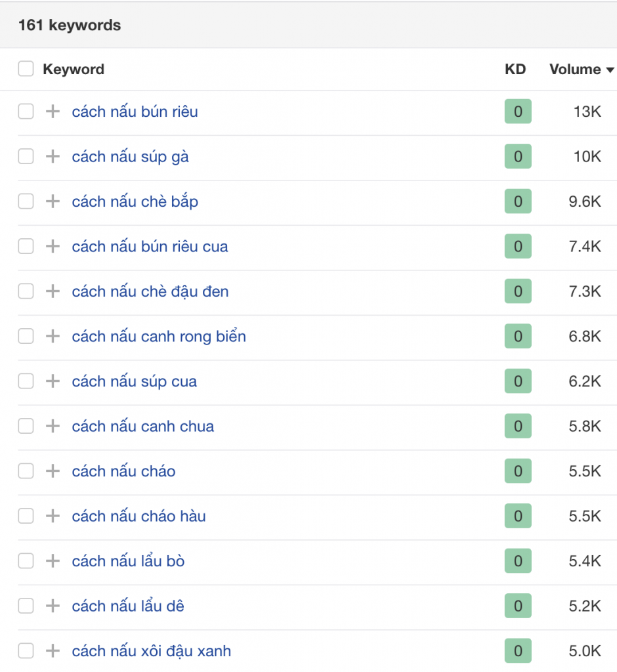This screenshot has height=672, width=617.
Task: Click green KD badge for cách nấu bún riêu
Action: (x=518, y=112)
